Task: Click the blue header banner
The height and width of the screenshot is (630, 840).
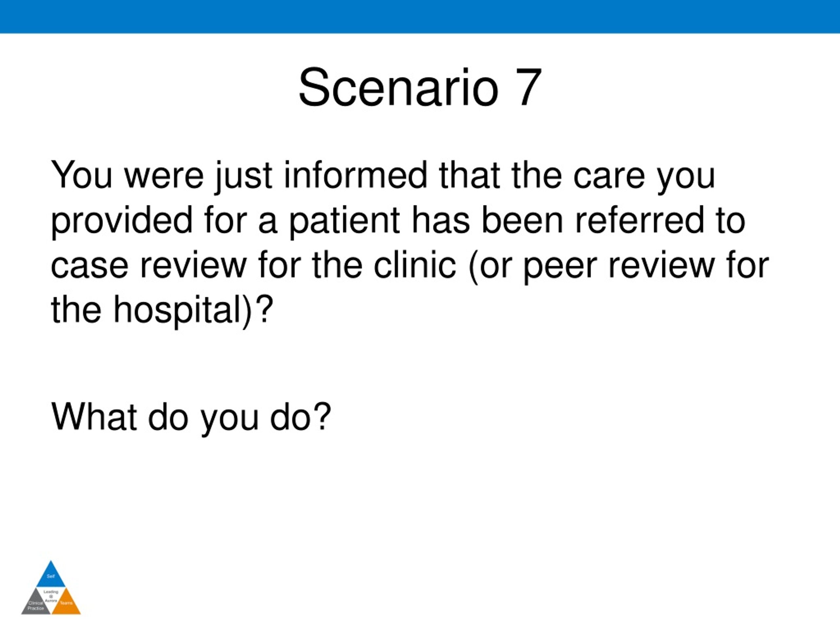Action: tap(420, 16)
